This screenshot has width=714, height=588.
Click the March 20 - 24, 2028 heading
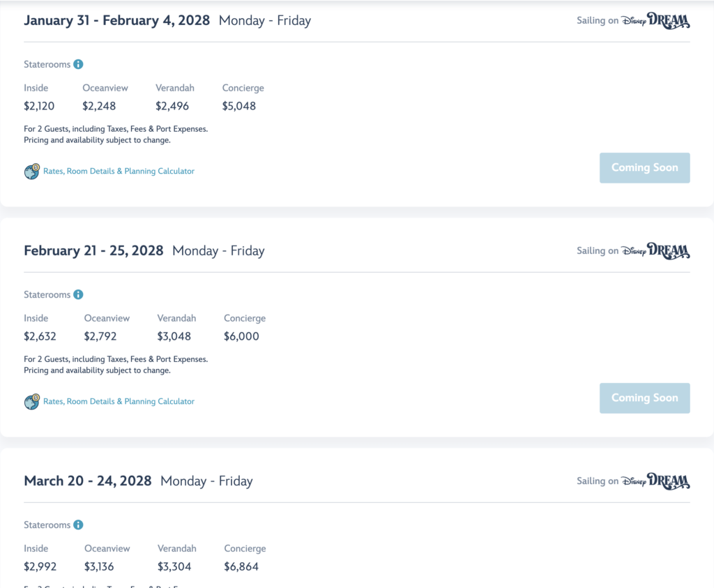click(87, 481)
